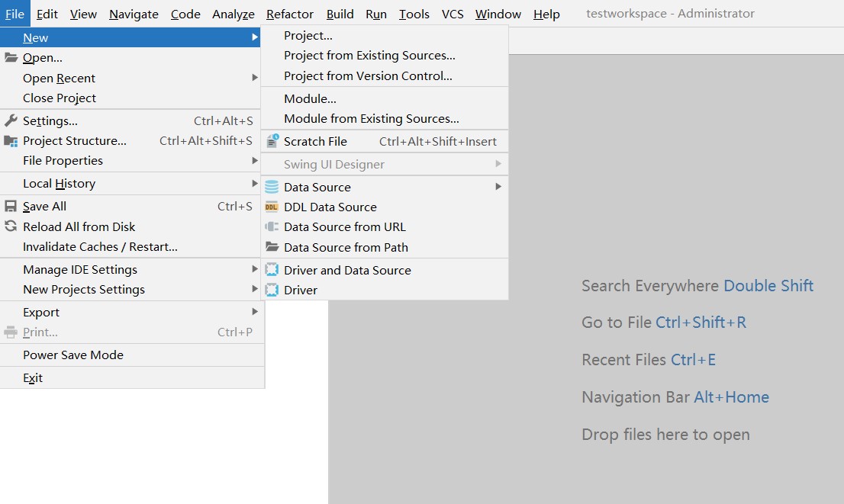
Task: Expand the Manage IDE Settings arrow
Action: [255, 269]
